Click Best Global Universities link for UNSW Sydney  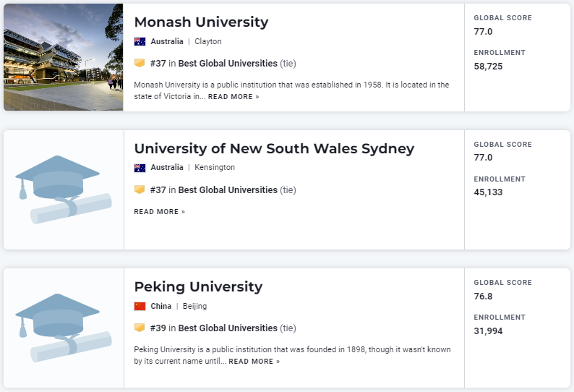[x=228, y=189]
